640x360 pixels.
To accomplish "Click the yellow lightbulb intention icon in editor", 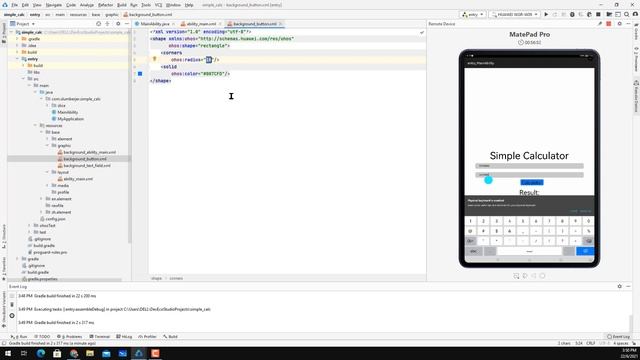I will pyautogui.click(x=154, y=59).
